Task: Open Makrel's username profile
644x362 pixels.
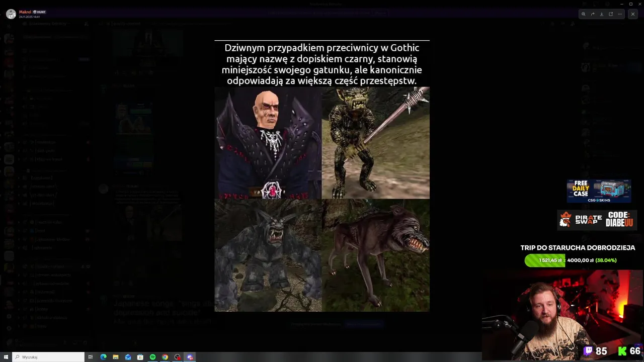Action: pyautogui.click(x=25, y=12)
